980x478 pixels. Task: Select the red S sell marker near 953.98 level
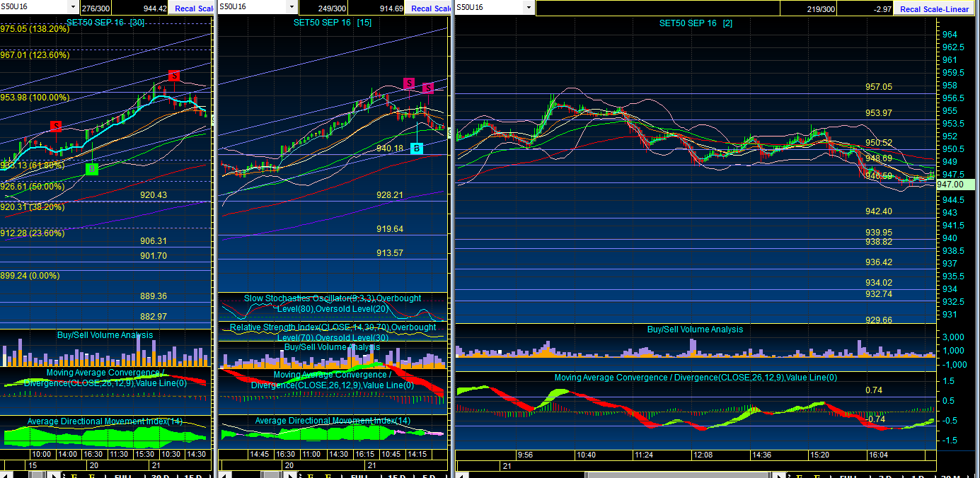pos(173,76)
